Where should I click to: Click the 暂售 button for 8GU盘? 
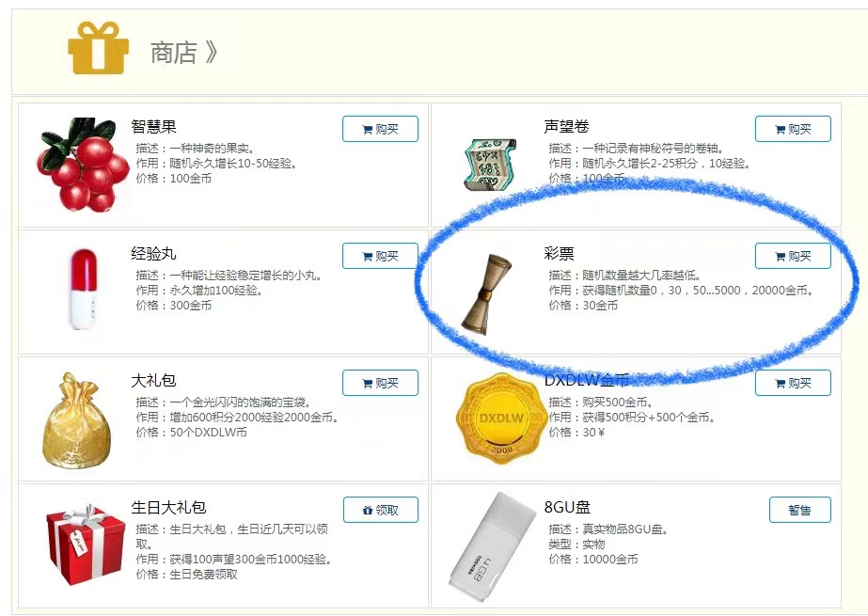[800, 510]
